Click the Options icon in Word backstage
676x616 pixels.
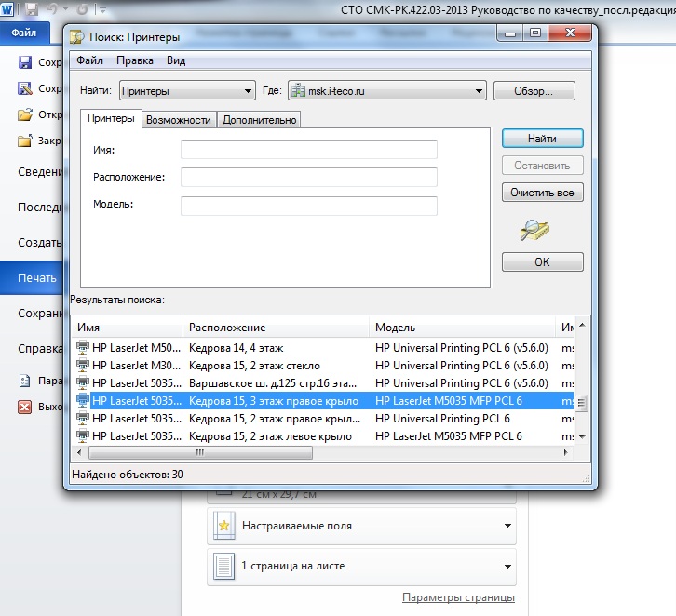(x=24, y=381)
